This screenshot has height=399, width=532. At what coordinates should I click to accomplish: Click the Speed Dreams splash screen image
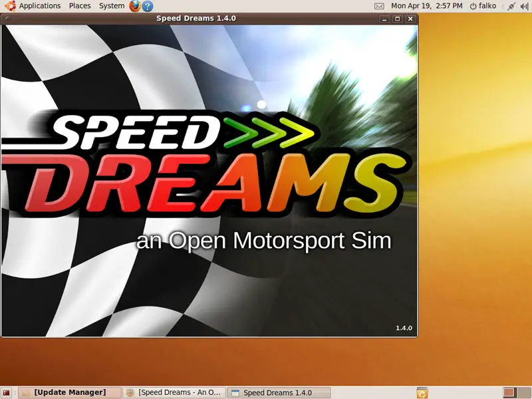(209, 180)
